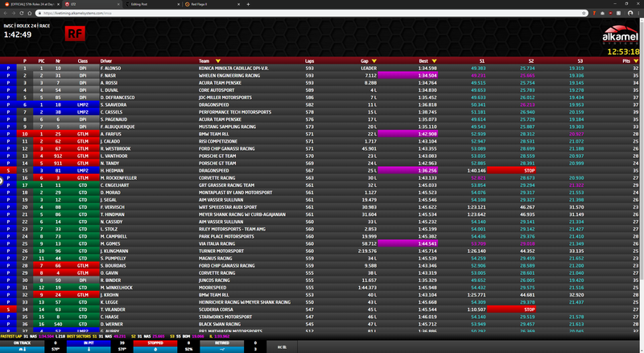This screenshot has width=644, height=353.
Task: Click the Black Swan Racing team name
Action: pos(220,324)
